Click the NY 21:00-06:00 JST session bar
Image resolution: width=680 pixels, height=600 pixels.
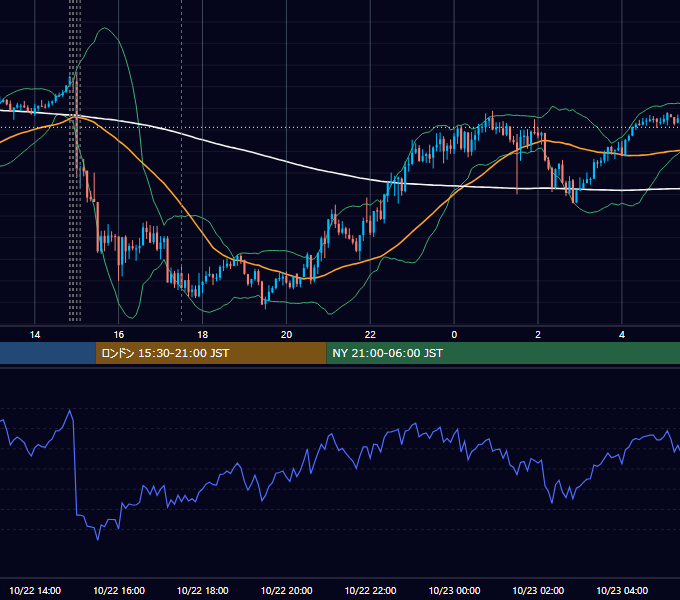tap(503, 353)
